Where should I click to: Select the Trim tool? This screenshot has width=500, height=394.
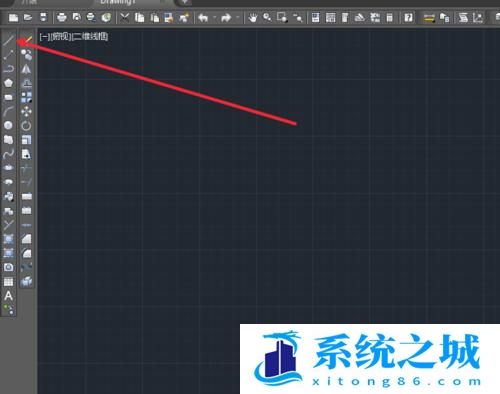tap(26, 168)
